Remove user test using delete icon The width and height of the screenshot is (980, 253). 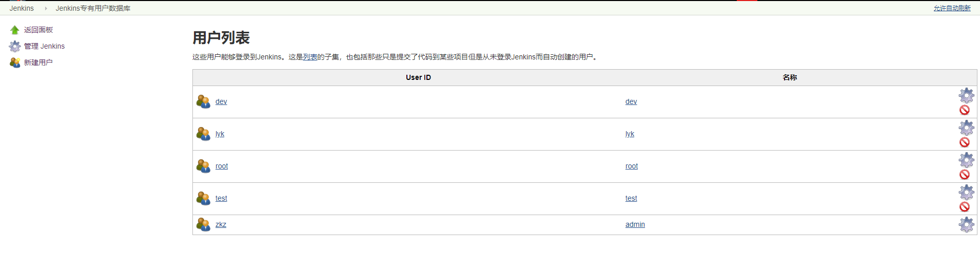click(965, 207)
